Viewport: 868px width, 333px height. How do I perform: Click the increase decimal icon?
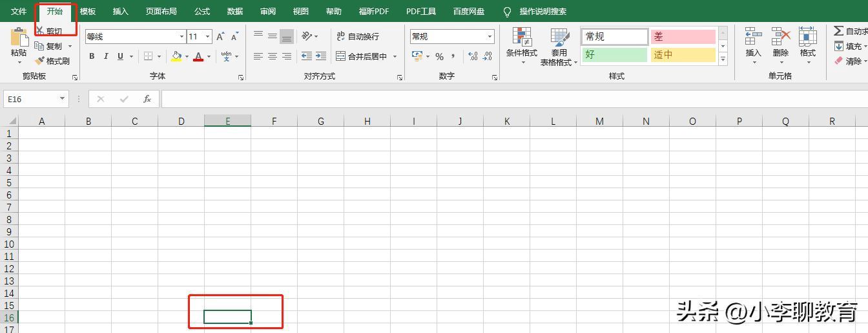click(473, 56)
